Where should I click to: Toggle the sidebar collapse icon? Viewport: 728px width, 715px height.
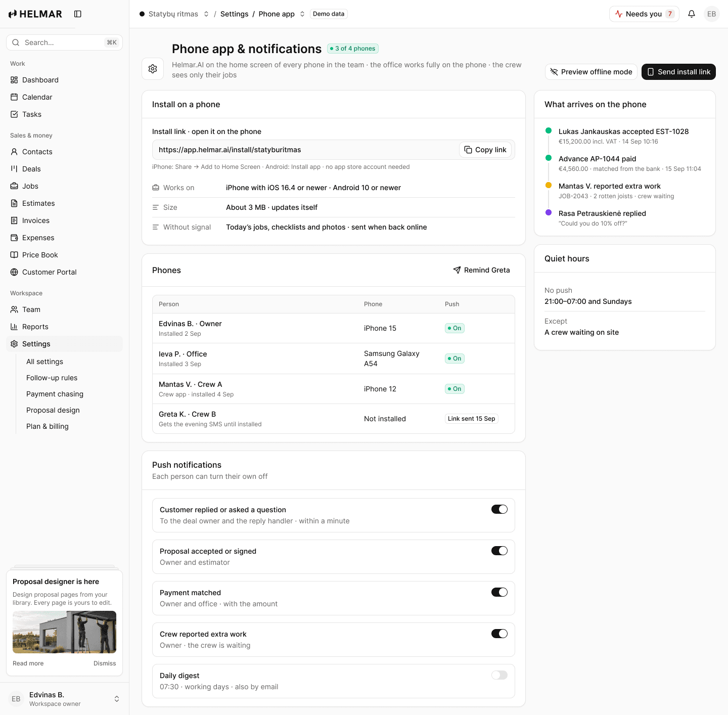pos(78,14)
